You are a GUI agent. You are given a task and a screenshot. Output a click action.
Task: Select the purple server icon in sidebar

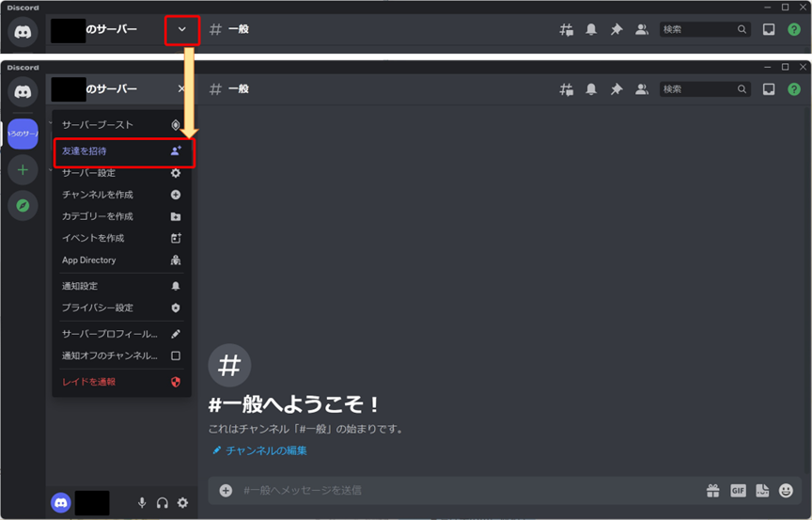point(23,134)
